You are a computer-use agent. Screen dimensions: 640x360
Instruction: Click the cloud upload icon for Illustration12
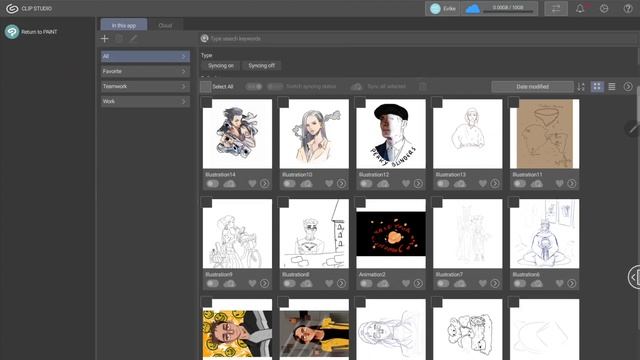tap(383, 184)
